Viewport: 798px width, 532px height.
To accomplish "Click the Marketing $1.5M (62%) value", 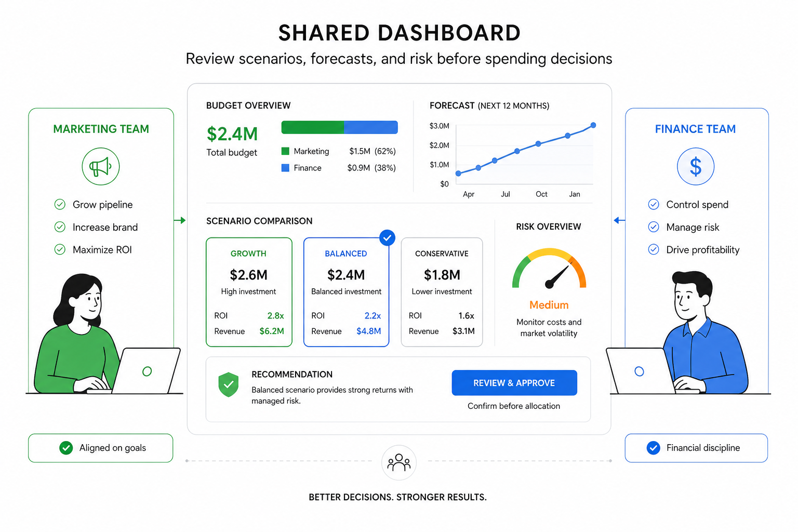I will [x=373, y=151].
